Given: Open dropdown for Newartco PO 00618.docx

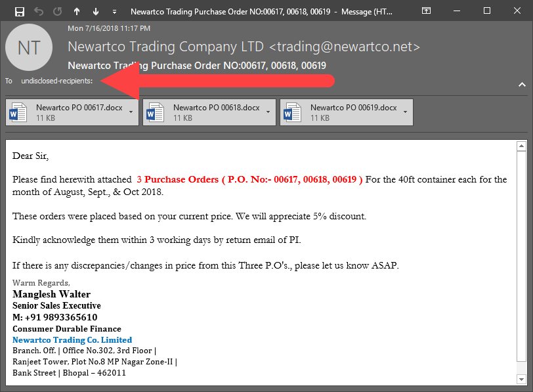Looking at the screenshot, I should point(268,112).
